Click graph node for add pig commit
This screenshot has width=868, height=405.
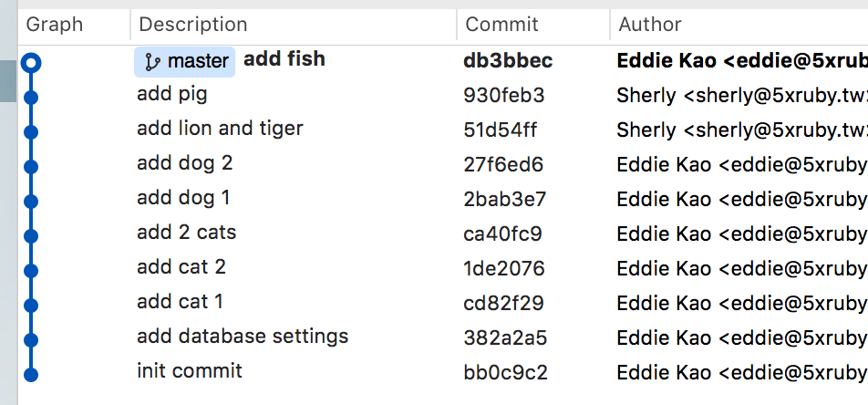[x=32, y=97]
